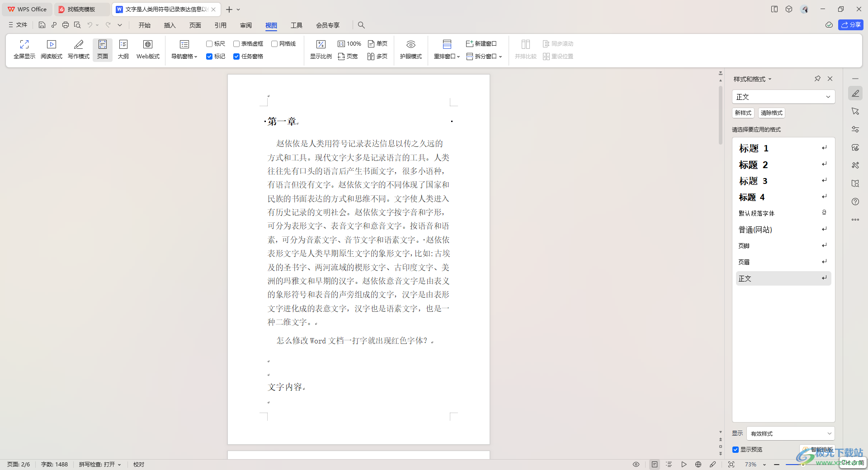Open 写作模式 writing mode

[79, 49]
